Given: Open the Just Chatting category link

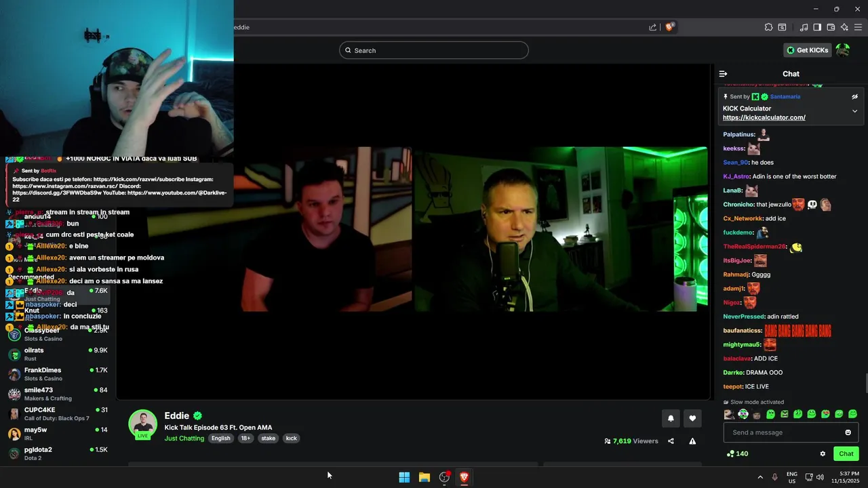Looking at the screenshot, I should (x=184, y=439).
